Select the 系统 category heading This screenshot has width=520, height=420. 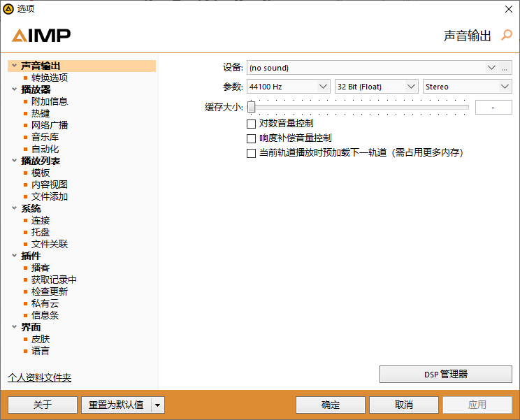coord(31,208)
